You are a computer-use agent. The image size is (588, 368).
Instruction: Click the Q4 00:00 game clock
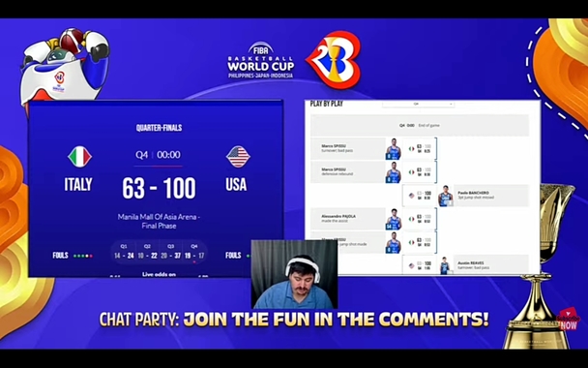point(159,155)
